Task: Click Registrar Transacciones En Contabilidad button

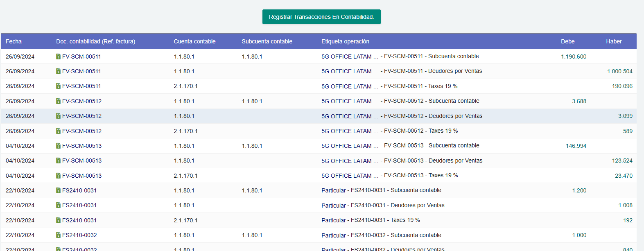Action: [321, 17]
